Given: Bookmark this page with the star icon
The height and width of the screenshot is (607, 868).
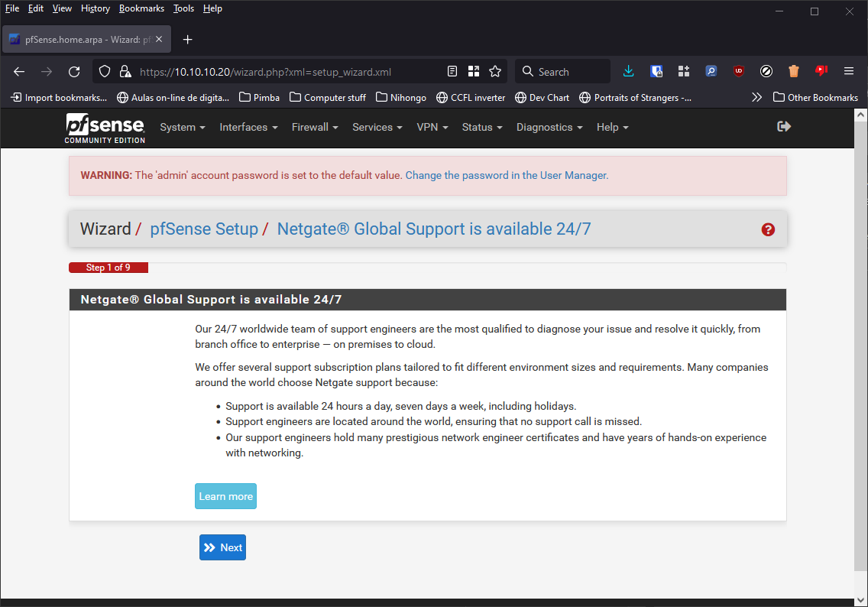Looking at the screenshot, I should [x=495, y=70].
